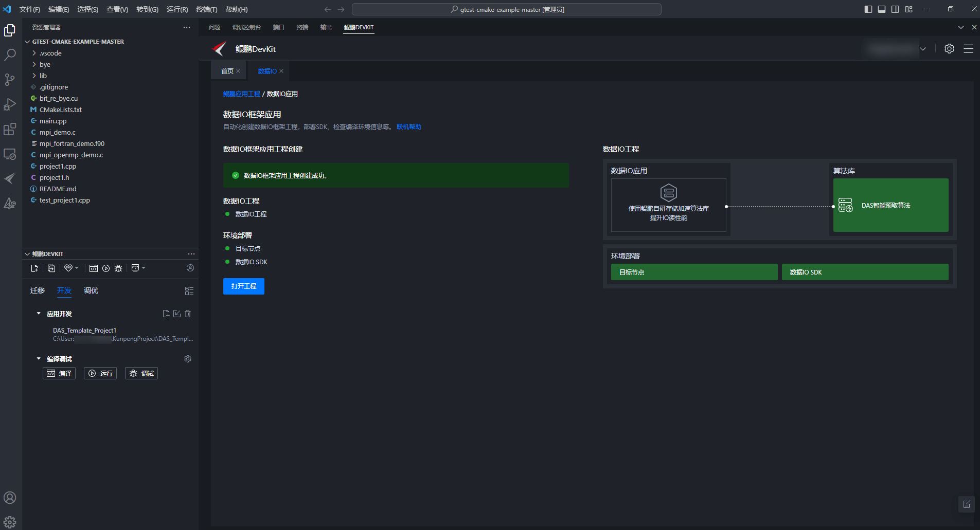Open the Kunpeng DevKit activity bar icon
This screenshot has width=980, height=530.
(10, 178)
